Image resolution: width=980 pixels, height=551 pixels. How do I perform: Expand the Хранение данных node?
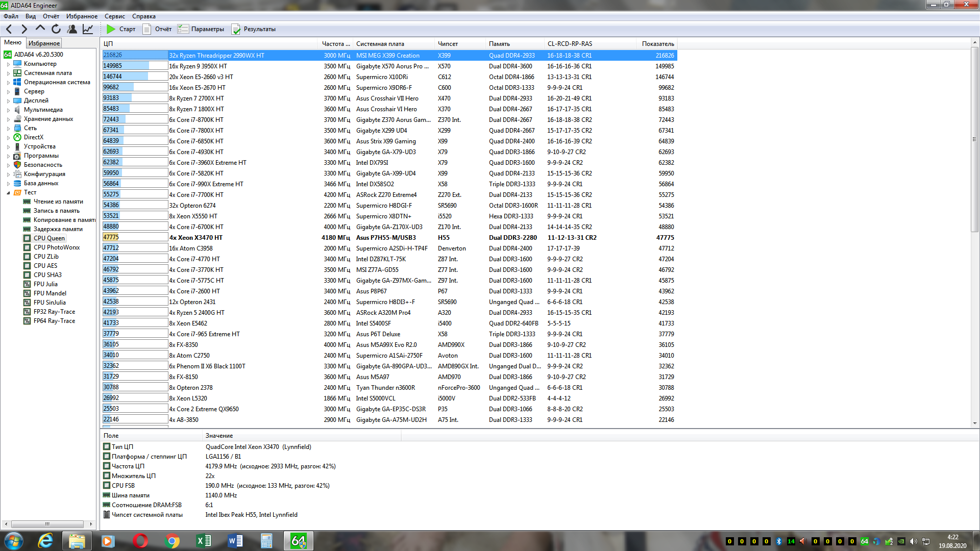8,119
